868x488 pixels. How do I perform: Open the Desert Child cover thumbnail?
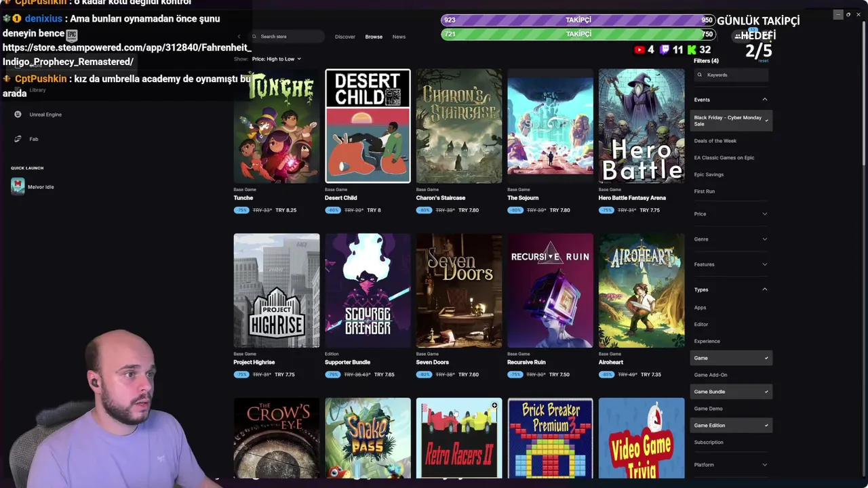pos(368,126)
